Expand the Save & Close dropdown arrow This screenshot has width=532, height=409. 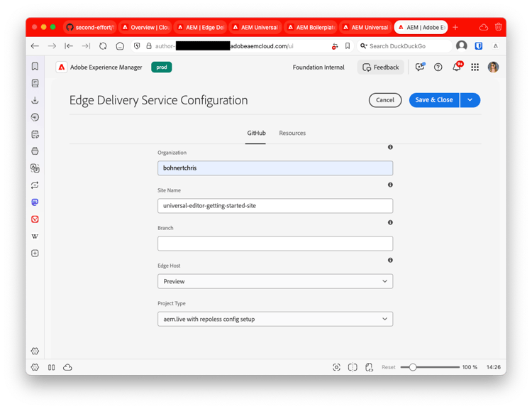pos(470,100)
